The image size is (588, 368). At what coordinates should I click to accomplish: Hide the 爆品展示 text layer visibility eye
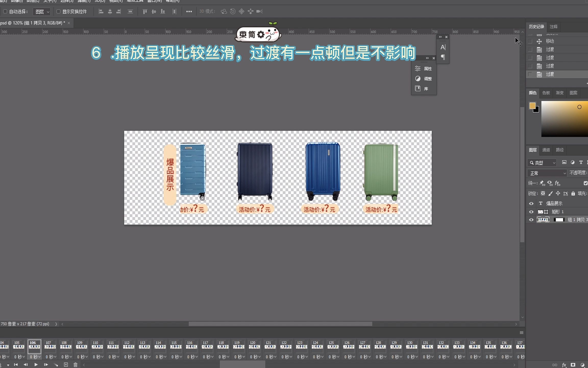coord(532,203)
